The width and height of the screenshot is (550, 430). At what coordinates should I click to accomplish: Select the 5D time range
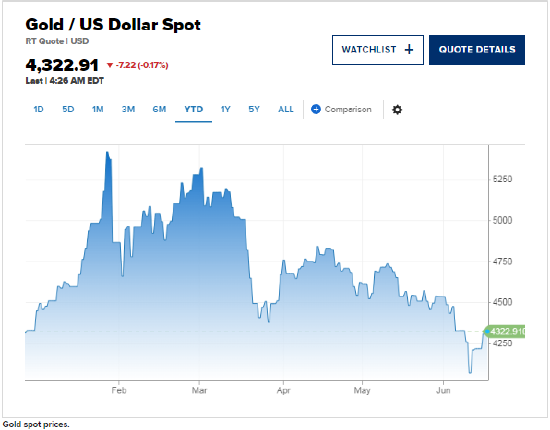point(68,109)
